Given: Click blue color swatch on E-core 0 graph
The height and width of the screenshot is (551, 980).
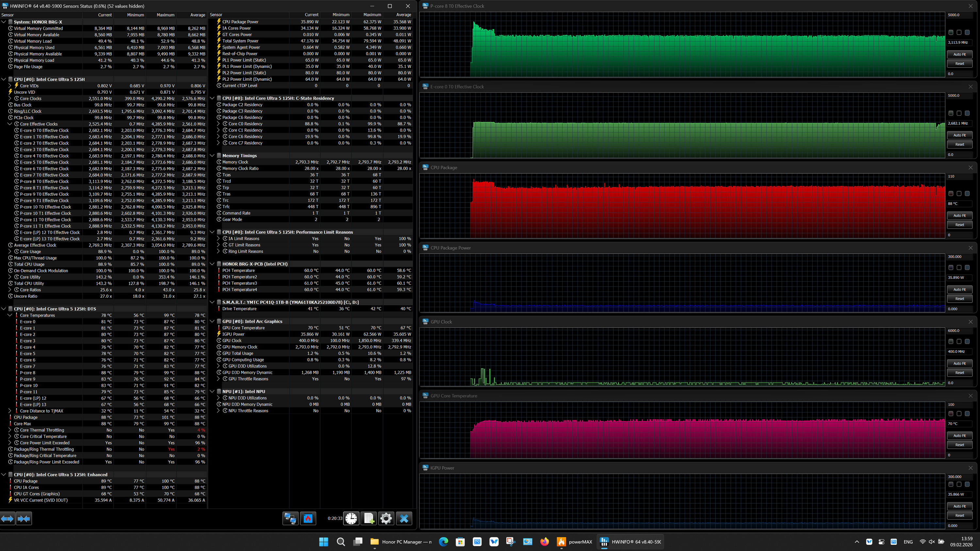Looking at the screenshot, I should pos(967,113).
